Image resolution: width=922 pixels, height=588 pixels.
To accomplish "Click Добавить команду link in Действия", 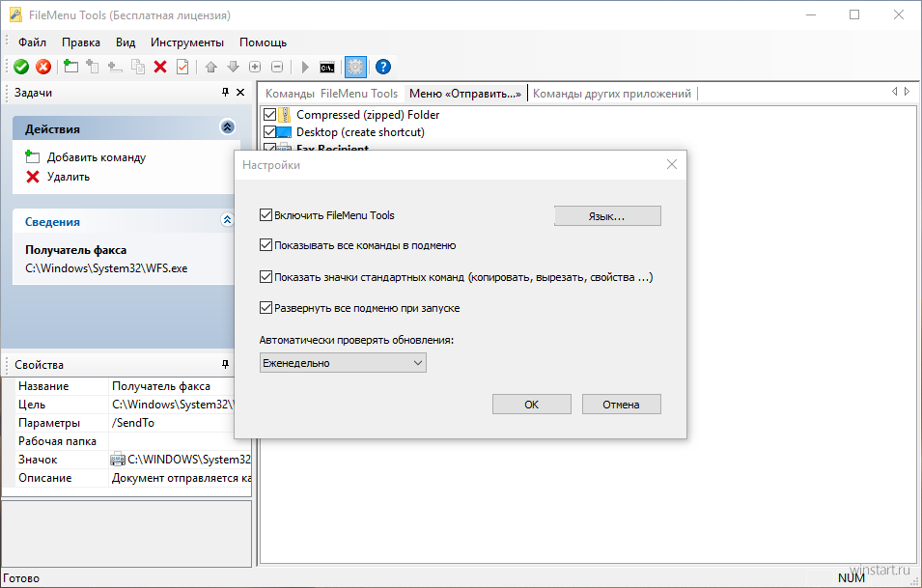I will click(x=97, y=157).
